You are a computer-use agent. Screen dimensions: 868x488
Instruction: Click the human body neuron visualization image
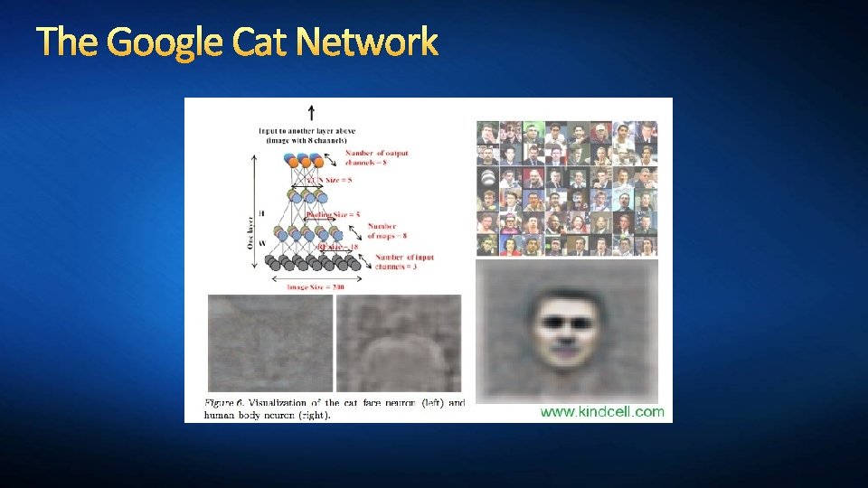pos(399,343)
